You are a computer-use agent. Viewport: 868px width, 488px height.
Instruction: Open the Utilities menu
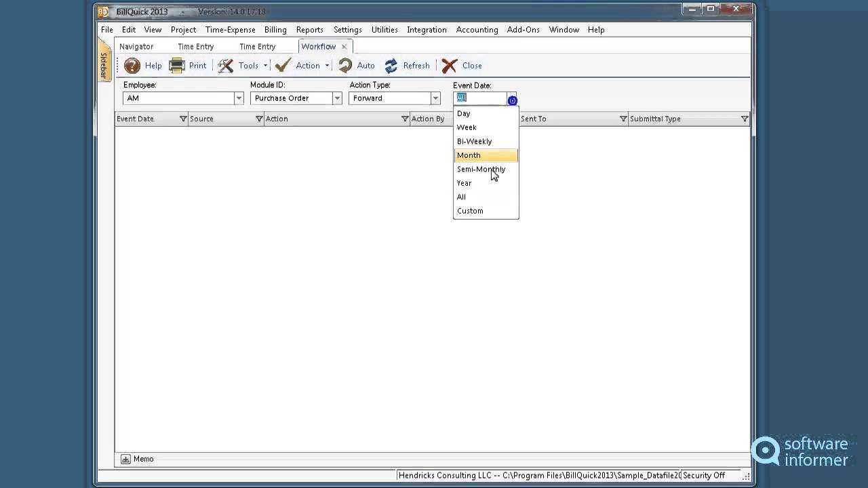point(384,30)
